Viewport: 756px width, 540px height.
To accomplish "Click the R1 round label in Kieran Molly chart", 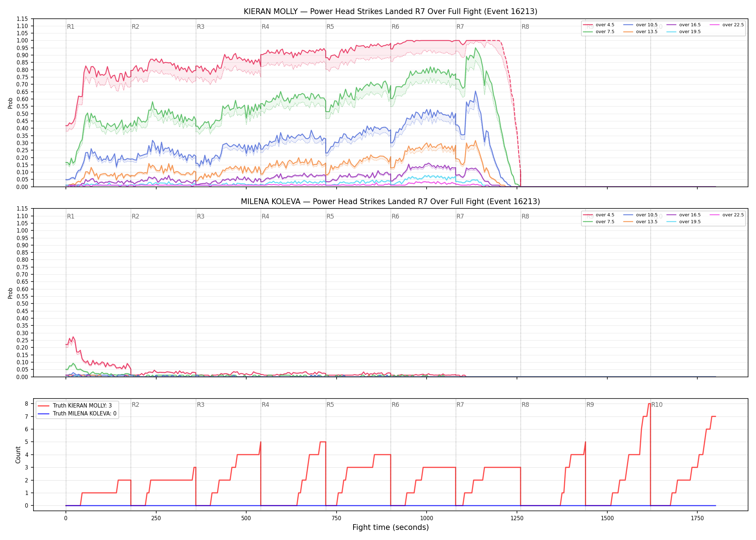I will pos(71,27).
